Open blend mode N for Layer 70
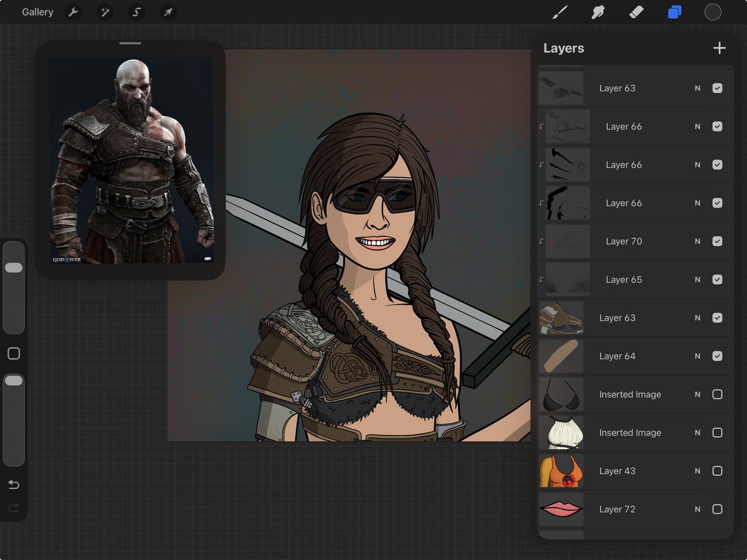 (697, 242)
